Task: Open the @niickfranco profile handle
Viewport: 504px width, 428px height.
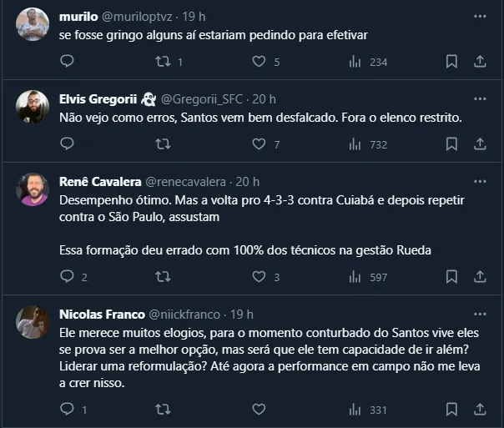Action: (x=184, y=315)
